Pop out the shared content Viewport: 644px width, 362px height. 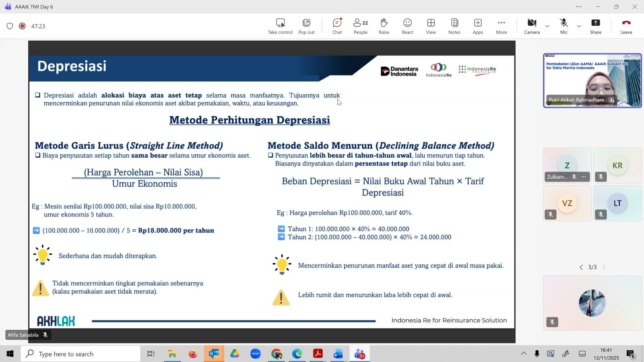[306, 26]
